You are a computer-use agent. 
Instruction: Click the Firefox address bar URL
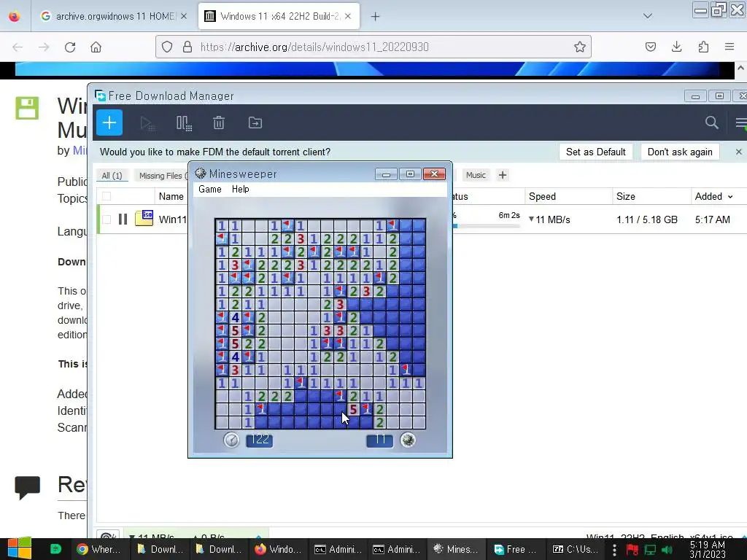click(314, 47)
